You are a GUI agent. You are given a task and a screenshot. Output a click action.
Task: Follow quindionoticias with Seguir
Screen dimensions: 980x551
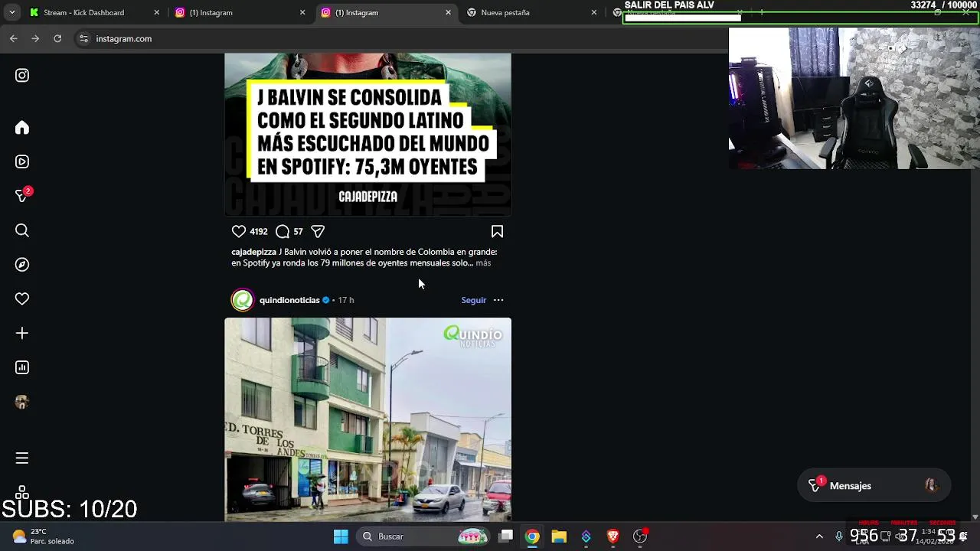tap(473, 300)
